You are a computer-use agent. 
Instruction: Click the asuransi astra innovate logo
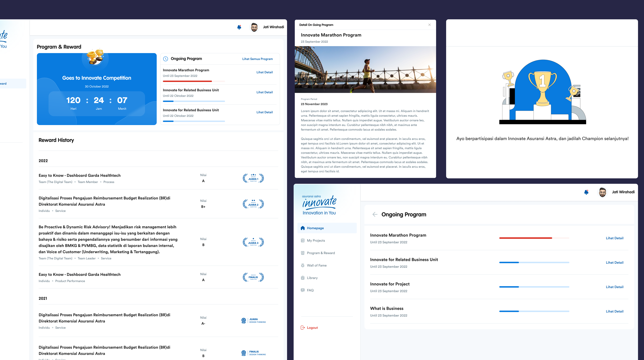319,205
